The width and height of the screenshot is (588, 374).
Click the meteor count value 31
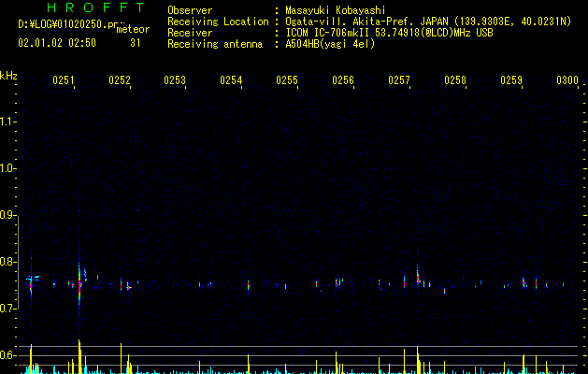136,43
